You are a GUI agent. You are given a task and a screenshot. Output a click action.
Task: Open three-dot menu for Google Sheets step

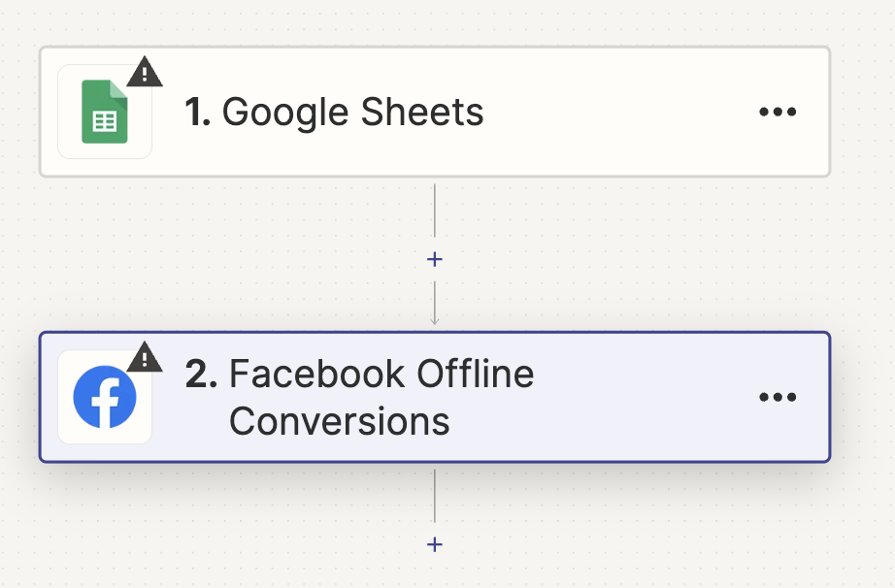778,112
